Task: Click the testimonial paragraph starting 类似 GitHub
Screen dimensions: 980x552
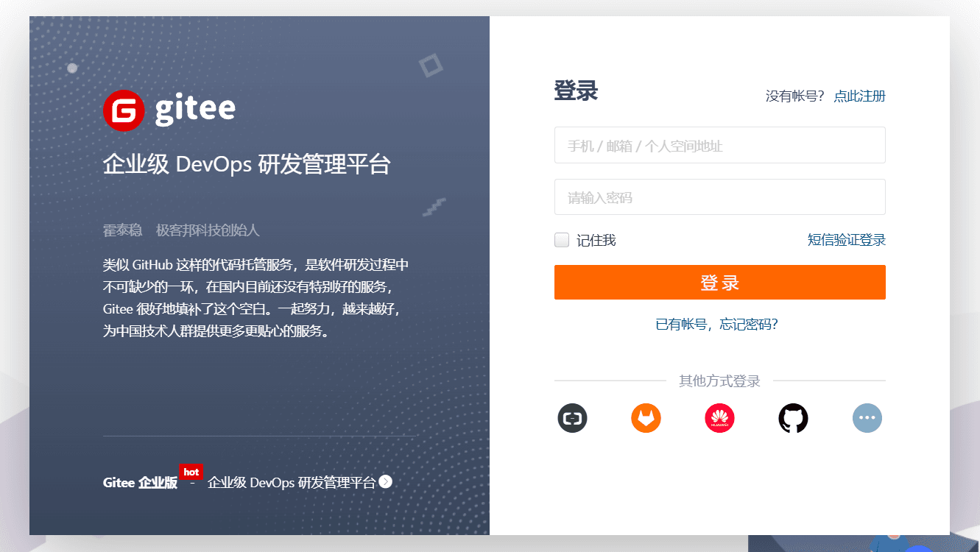Action: point(255,297)
